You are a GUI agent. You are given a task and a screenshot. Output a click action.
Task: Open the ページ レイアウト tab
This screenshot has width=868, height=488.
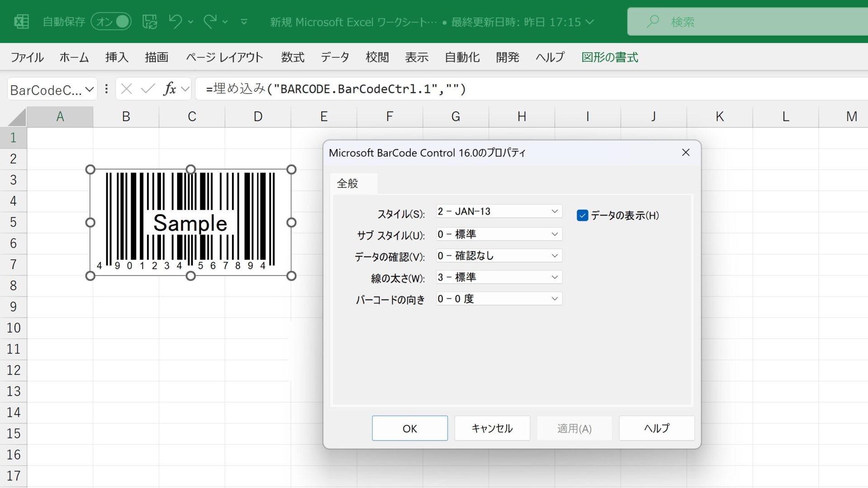pos(225,57)
